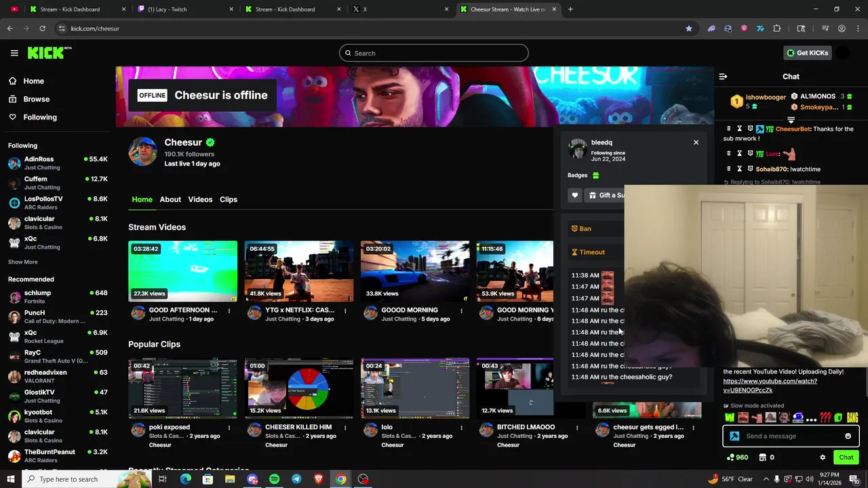The width and height of the screenshot is (868, 488).
Task: Expand the gift leaderboard handle
Action: tap(791, 120)
